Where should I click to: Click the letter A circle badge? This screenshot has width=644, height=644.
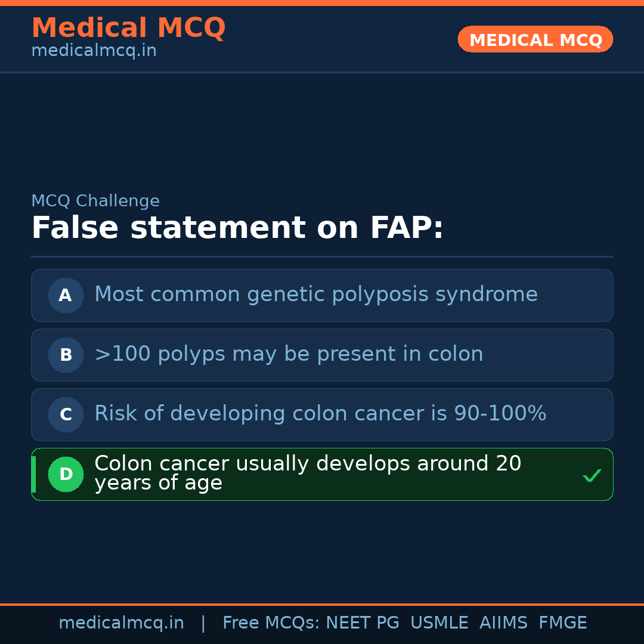coord(66,295)
